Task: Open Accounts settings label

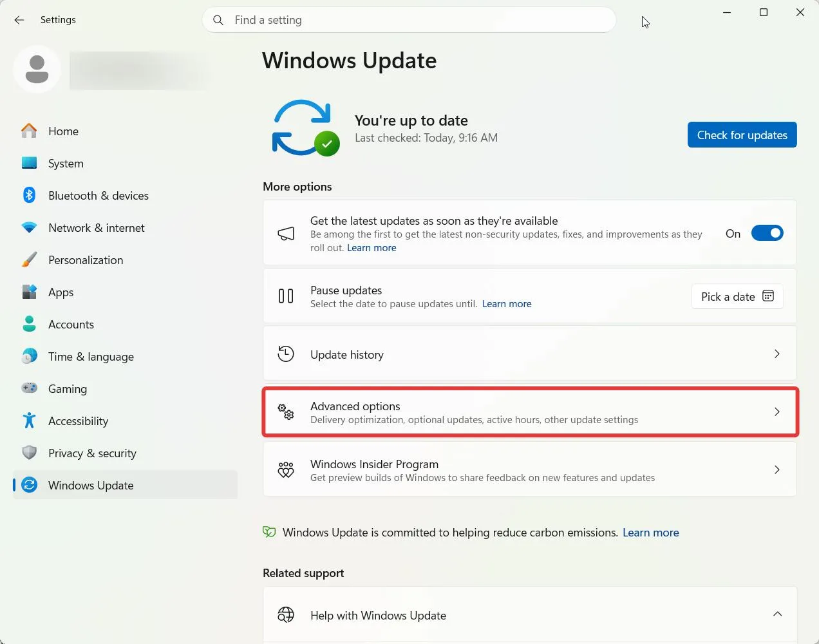Action: coord(71,324)
